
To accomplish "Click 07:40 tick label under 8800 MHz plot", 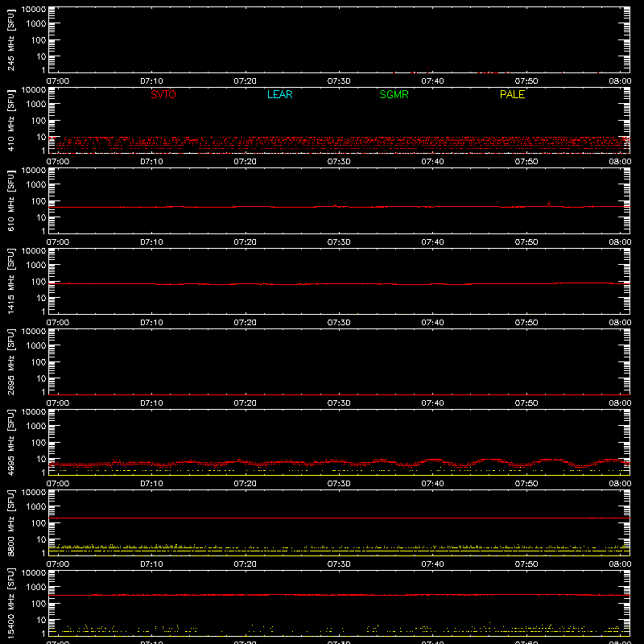I will click(432, 564).
